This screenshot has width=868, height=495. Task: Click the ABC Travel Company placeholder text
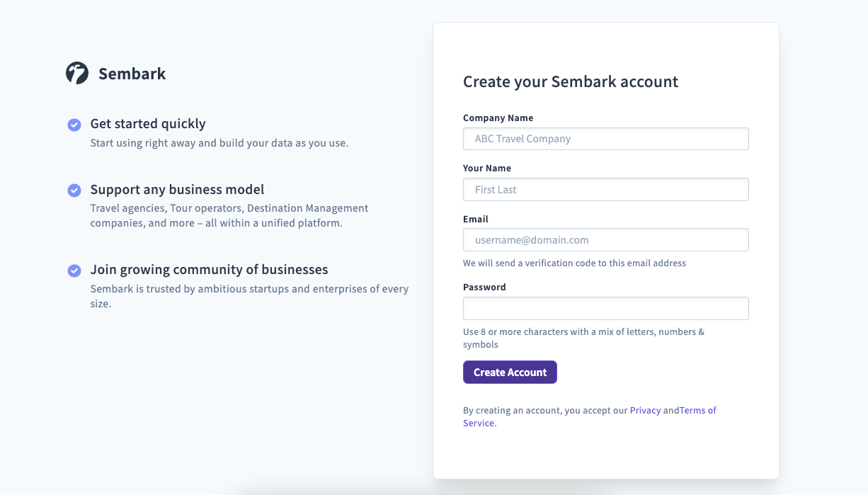coord(521,139)
